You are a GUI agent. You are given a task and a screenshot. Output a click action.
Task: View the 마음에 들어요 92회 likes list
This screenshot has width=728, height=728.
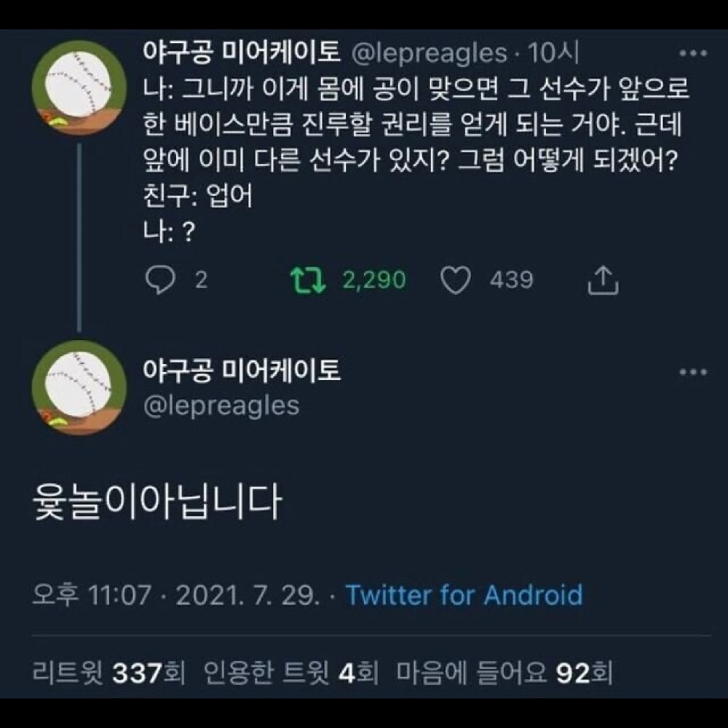[x=504, y=673]
